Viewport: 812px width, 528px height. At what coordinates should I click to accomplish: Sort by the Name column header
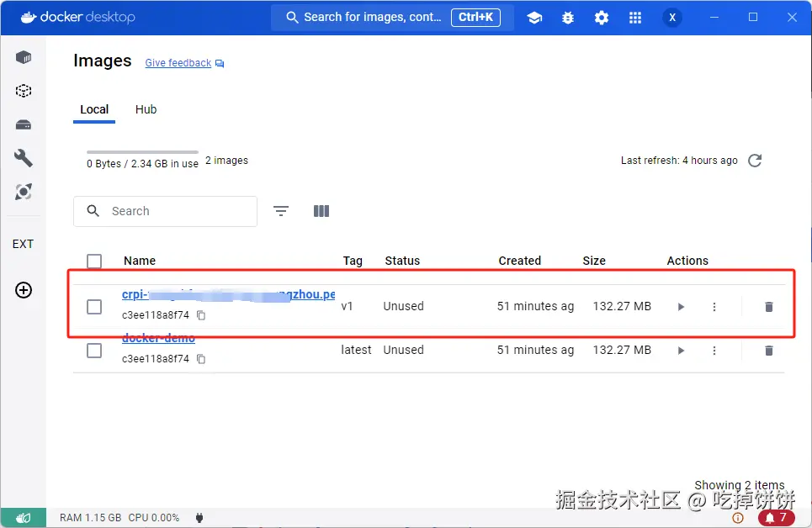point(140,261)
